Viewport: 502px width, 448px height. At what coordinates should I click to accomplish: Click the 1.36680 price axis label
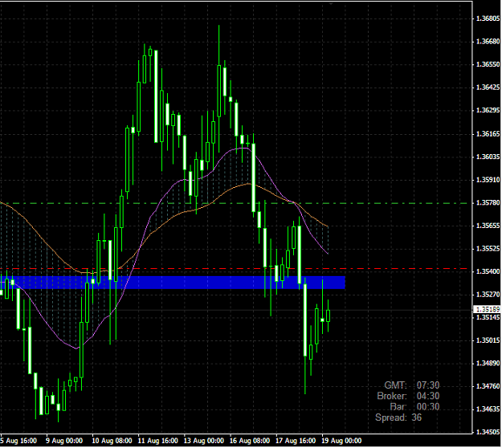pyautogui.click(x=488, y=42)
